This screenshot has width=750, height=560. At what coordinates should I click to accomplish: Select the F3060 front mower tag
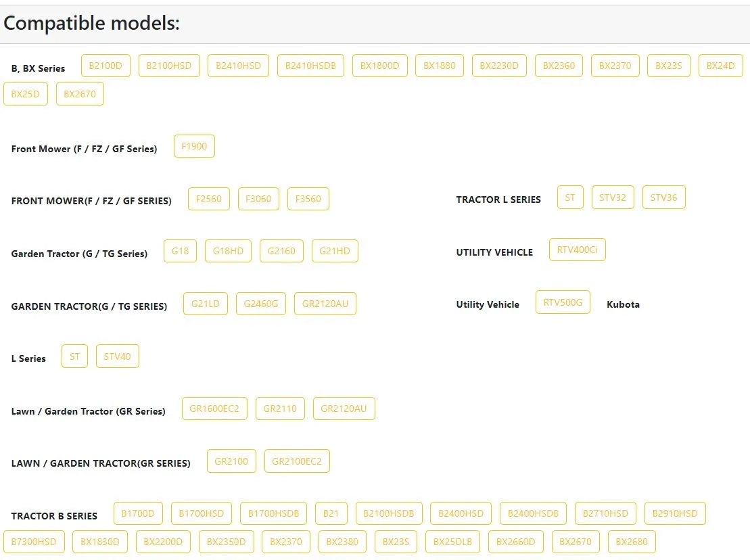pyautogui.click(x=258, y=198)
